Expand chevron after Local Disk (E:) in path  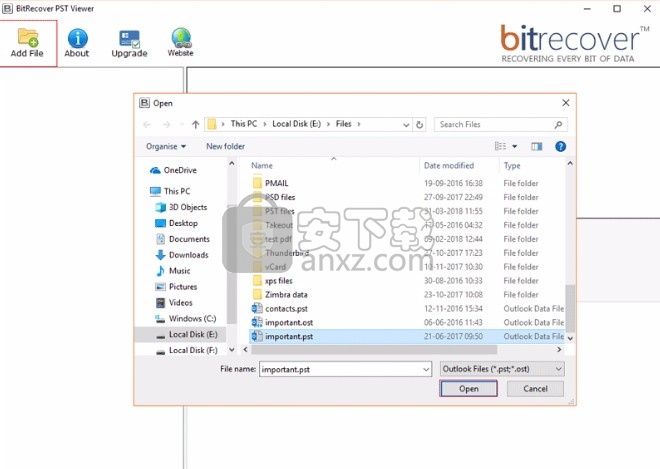[328, 124]
